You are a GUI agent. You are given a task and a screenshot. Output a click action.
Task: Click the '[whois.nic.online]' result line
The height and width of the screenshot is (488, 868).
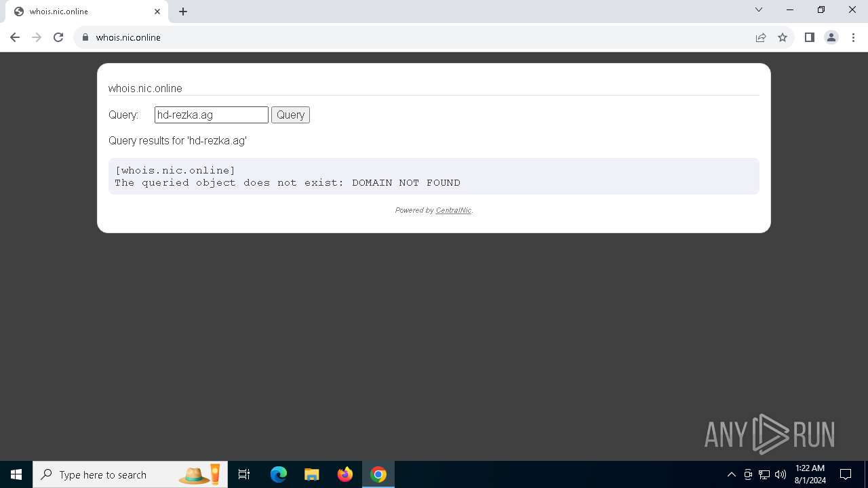coord(175,170)
